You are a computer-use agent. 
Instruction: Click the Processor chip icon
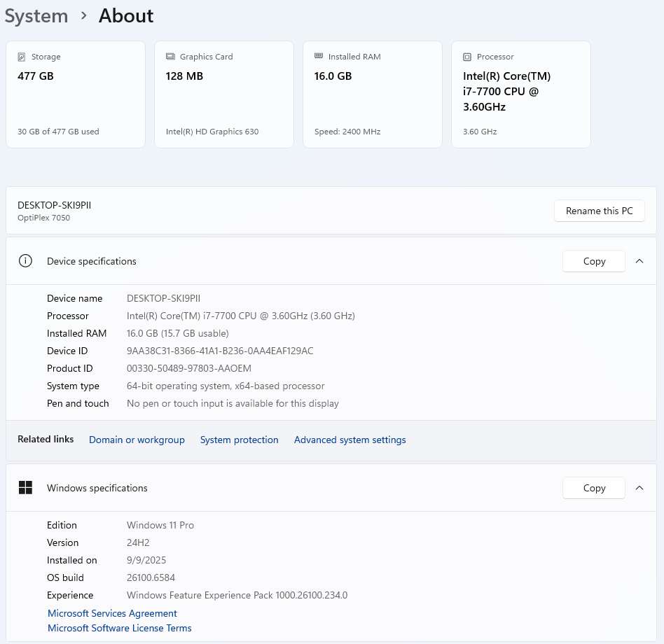click(467, 57)
